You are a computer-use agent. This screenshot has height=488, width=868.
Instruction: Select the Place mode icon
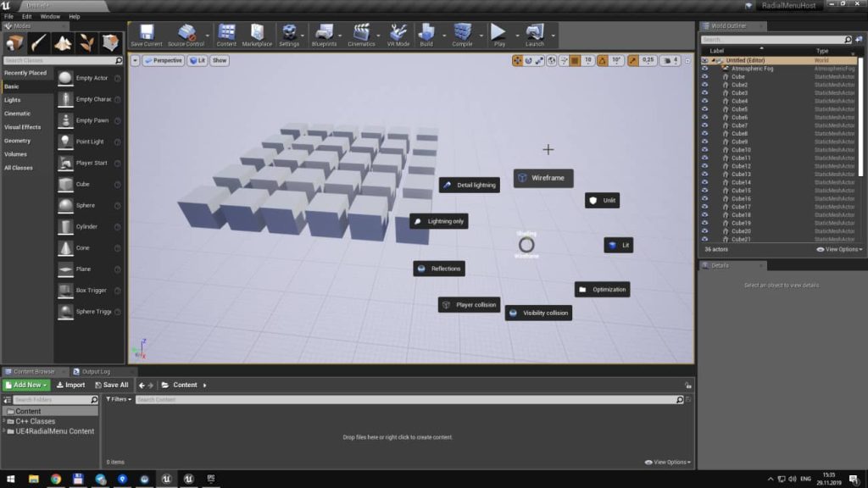(x=14, y=43)
